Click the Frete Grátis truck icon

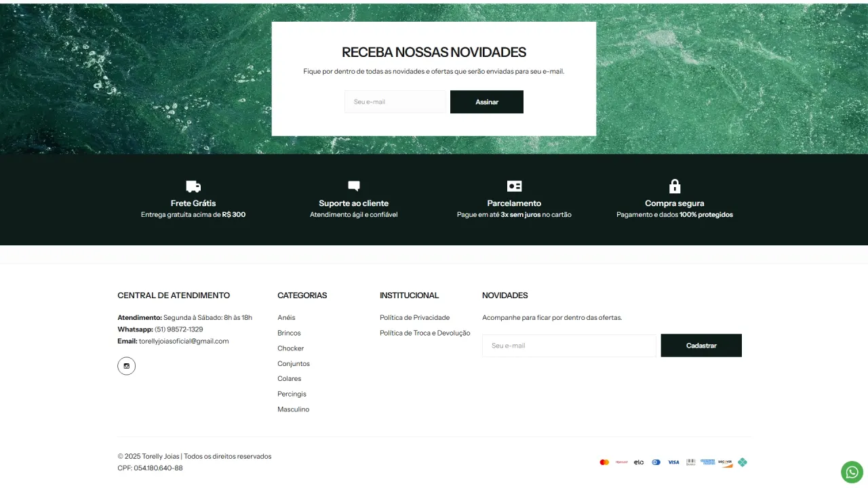coord(193,186)
